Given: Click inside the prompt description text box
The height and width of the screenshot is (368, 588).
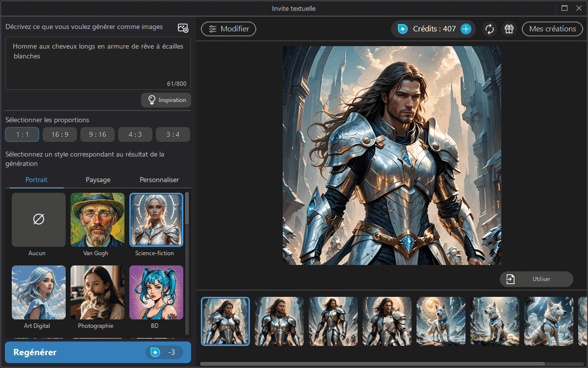Looking at the screenshot, I should 98,63.
